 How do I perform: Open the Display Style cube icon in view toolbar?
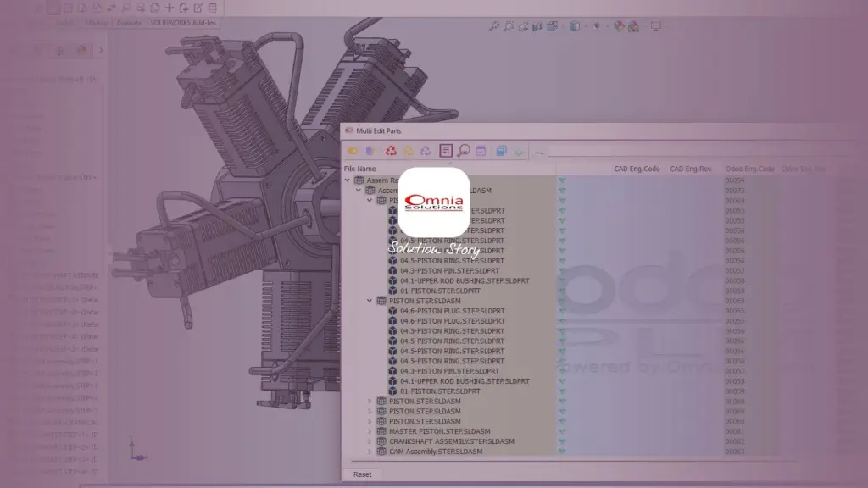[x=575, y=26]
